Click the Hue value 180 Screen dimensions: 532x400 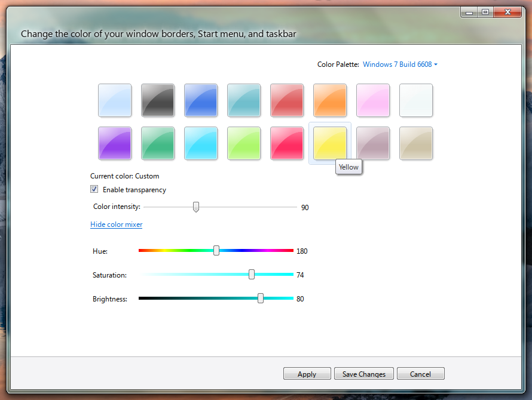point(302,251)
